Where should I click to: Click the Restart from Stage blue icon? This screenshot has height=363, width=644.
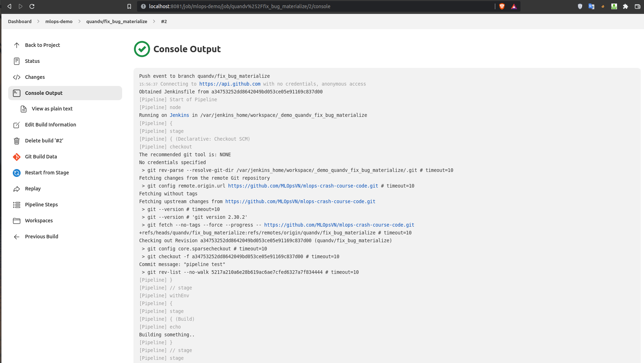[x=17, y=173]
